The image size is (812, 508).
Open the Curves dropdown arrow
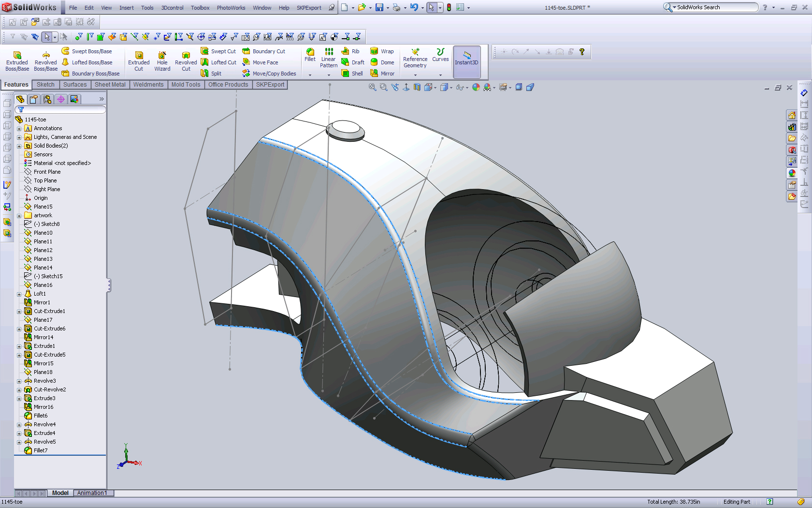(440, 75)
